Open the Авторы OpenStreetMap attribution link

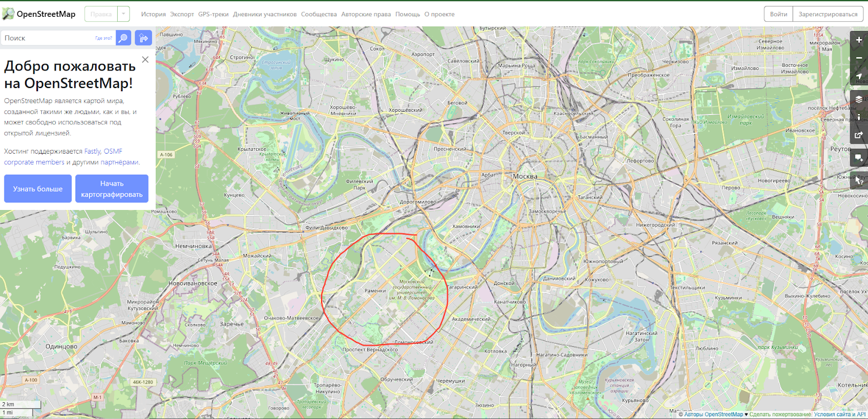pyautogui.click(x=713, y=414)
